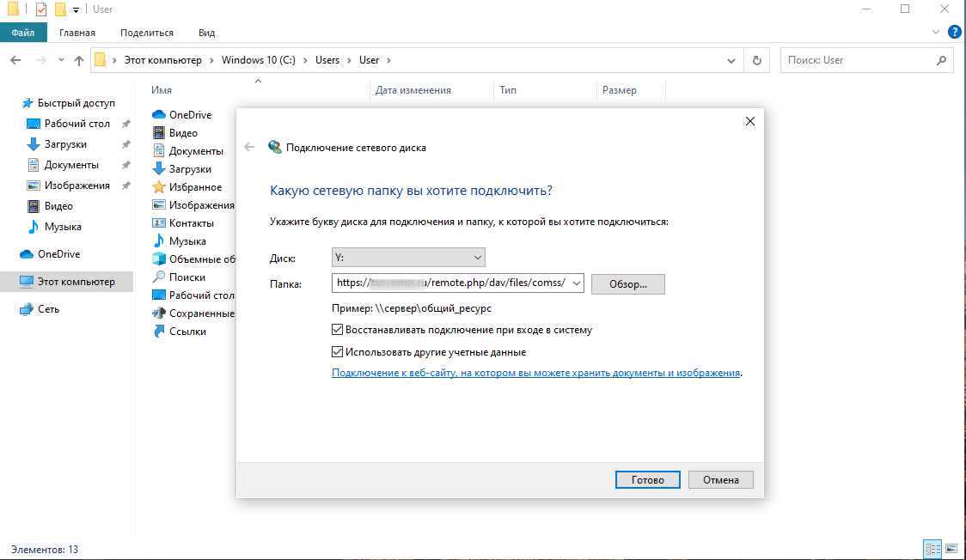Close the network drive dialog

[x=749, y=121]
